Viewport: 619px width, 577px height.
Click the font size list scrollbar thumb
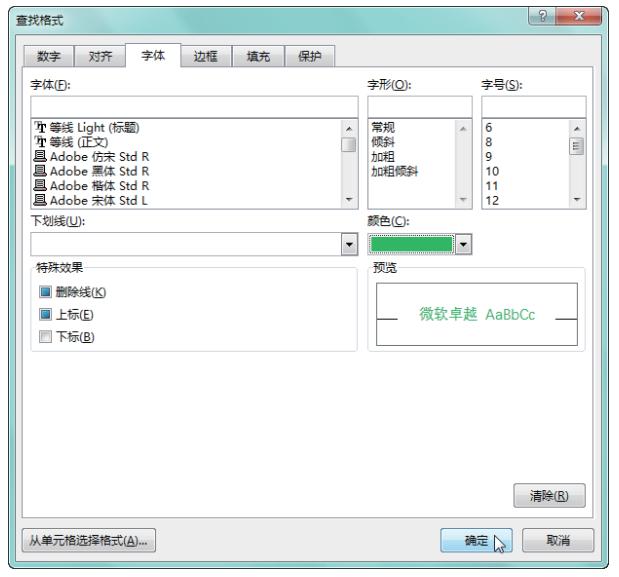click(577, 146)
